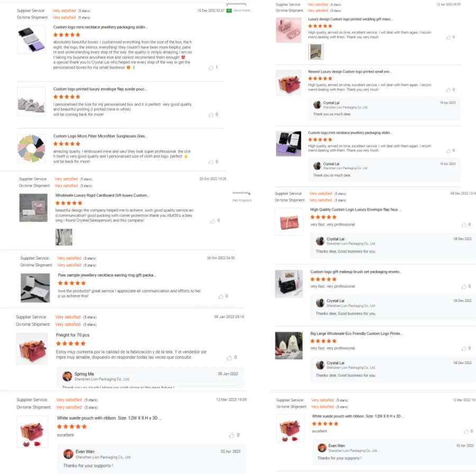Open Newest Luxury design Custom logo small envelope link
Screen dimensions: 476x476
350,72
